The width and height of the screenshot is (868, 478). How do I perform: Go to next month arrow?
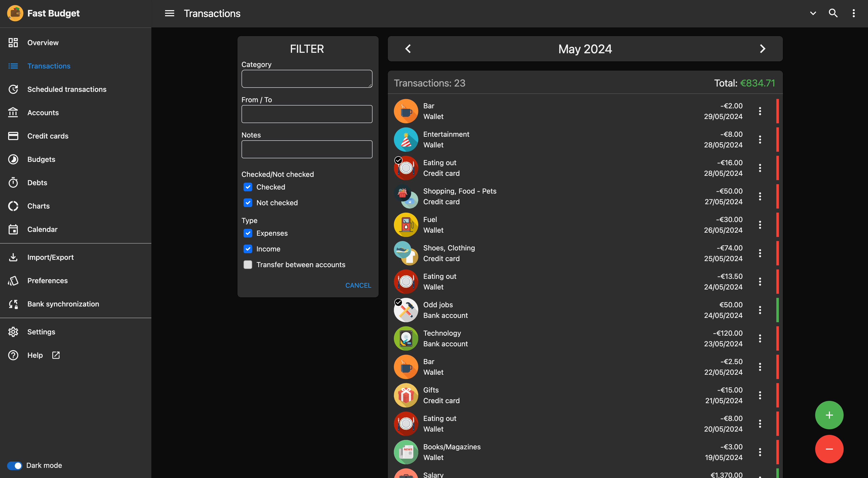[763, 49]
